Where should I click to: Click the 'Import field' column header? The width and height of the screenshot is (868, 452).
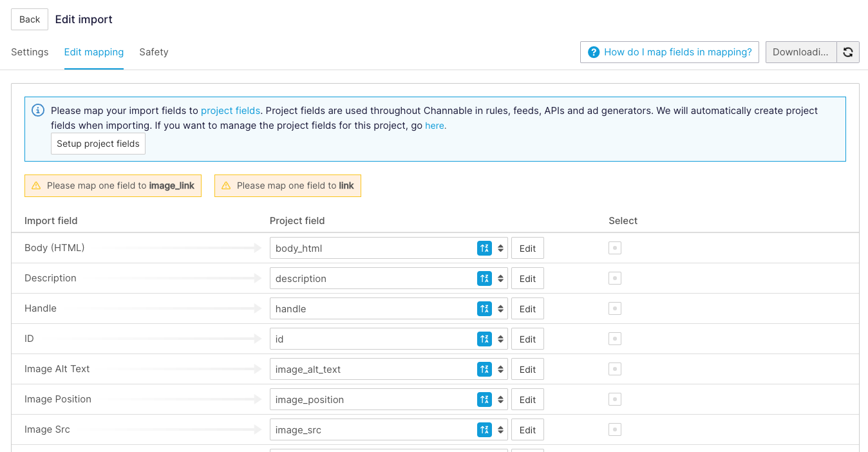(51, 221)
